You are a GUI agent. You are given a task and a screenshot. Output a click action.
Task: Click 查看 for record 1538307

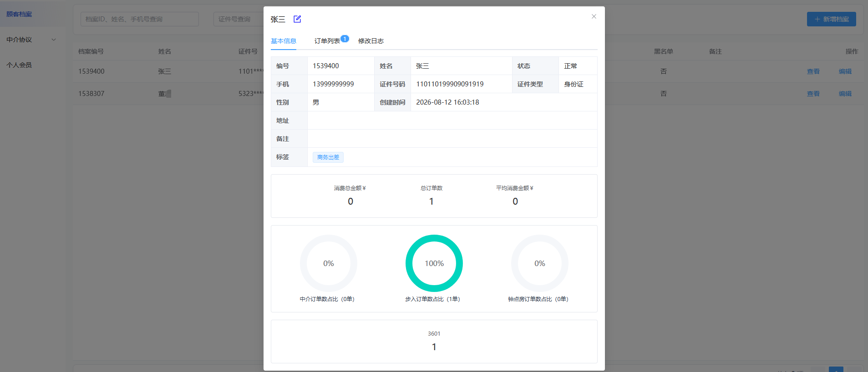pyautogui.click(x=813, y=94)
